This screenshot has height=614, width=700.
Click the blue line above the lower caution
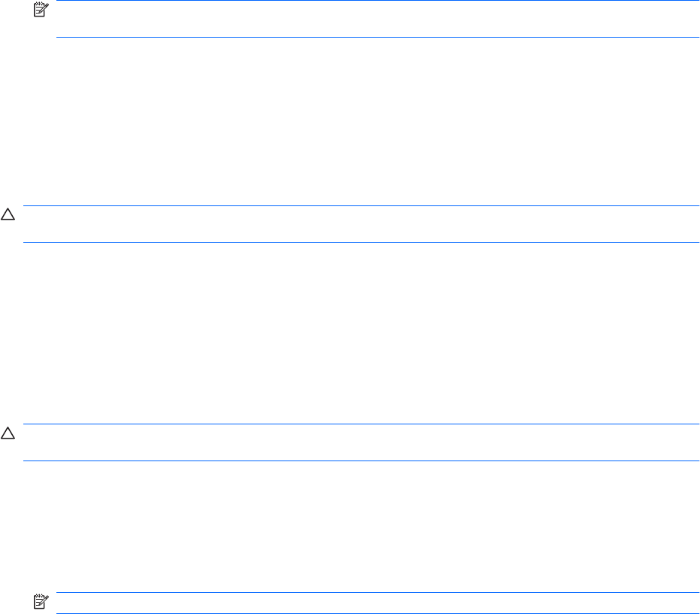[361, 424]
